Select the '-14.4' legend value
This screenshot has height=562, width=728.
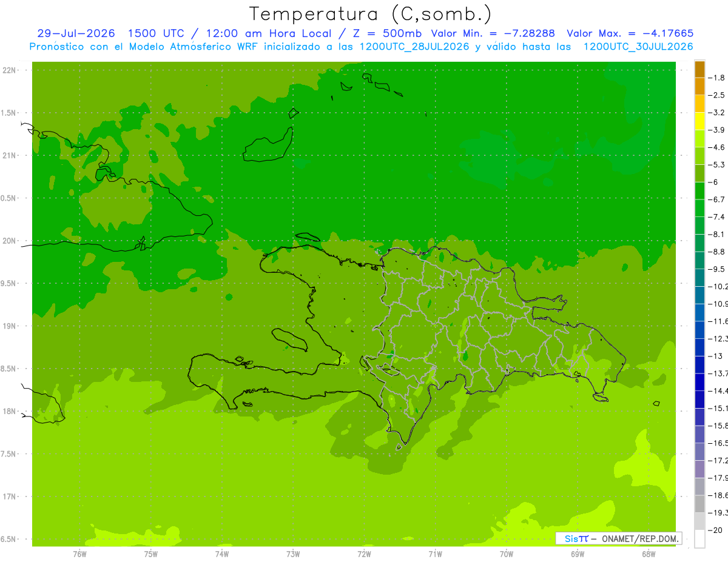718,391
